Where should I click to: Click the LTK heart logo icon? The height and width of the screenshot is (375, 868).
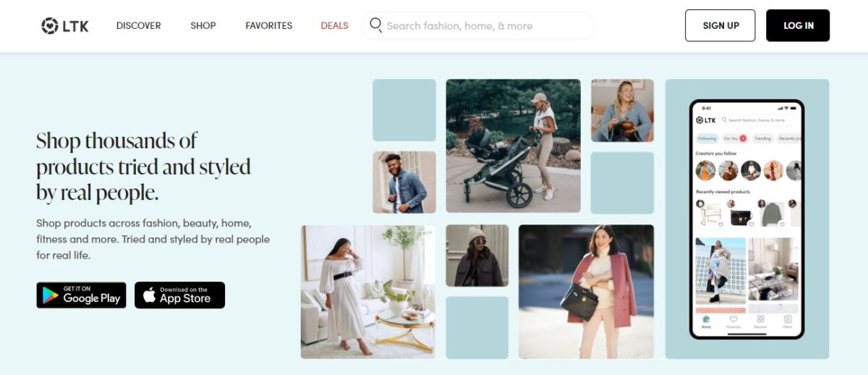click(x=49, y=26)
